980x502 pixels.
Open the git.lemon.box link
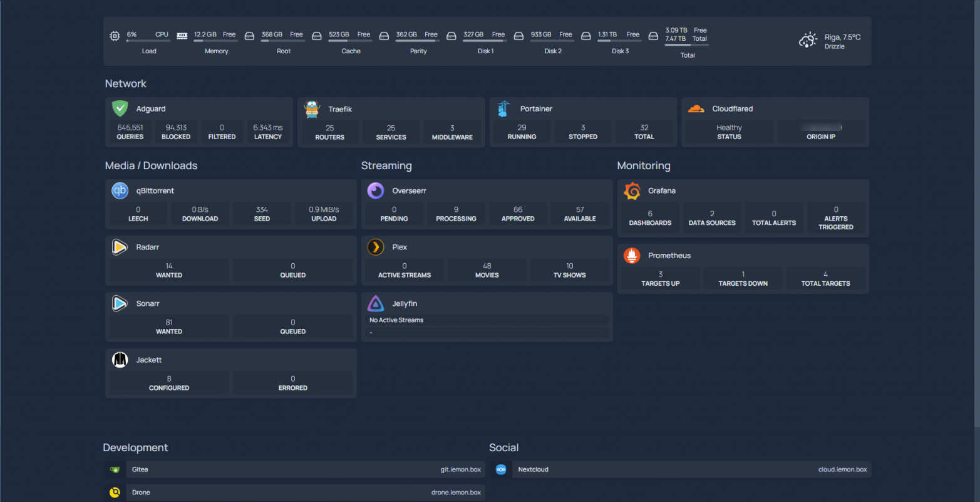click(x=461, y=469)
